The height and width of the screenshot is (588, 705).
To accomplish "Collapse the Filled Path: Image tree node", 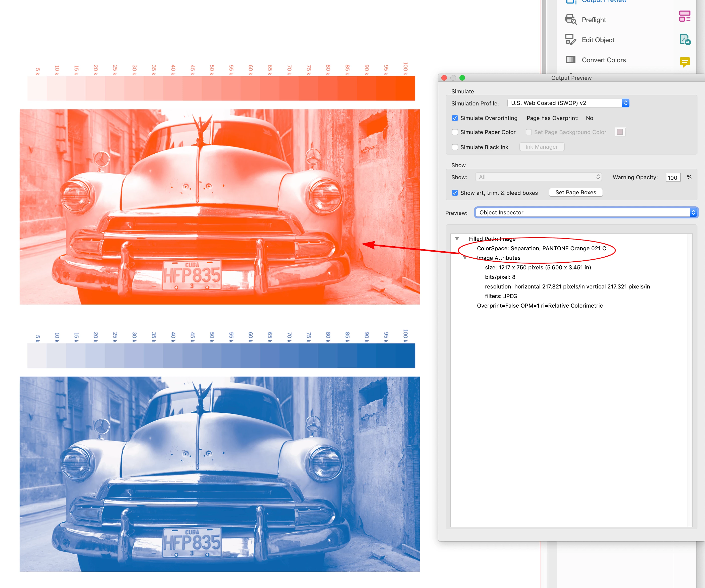I will 457,239.
